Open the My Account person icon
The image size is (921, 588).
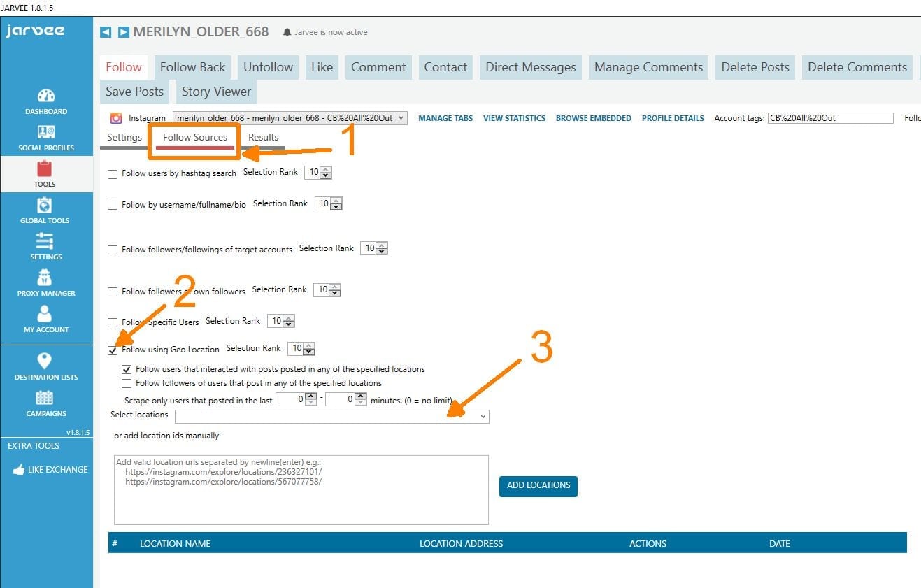pyautogui.click(x=45, y=314)
